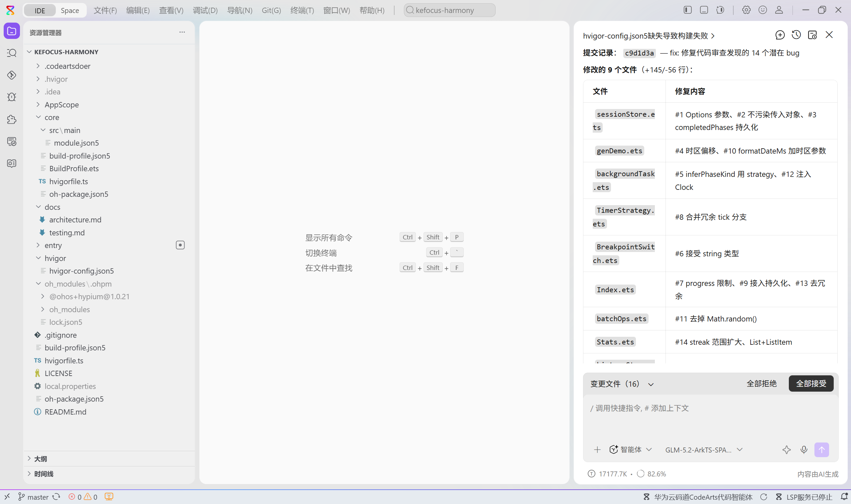Open hvigor-config.json5 in file tree
Viewport: 851px width, 504px height.
point(81,271)
